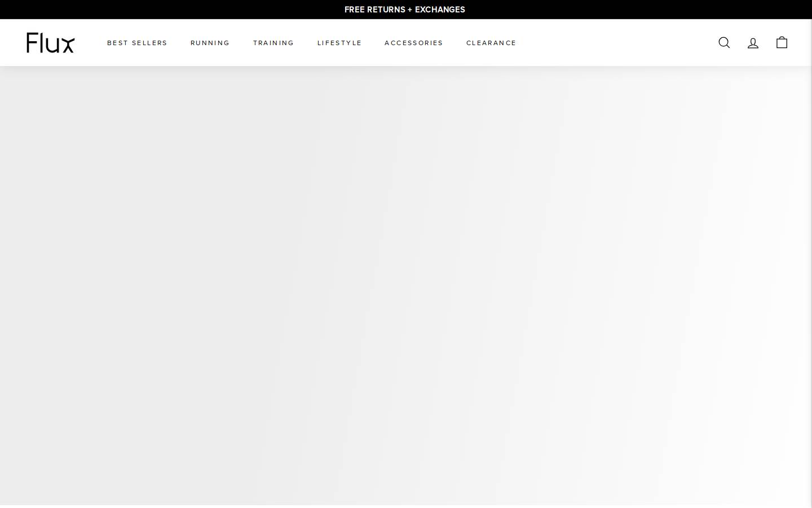Image resolution: width=812 pixels, height=508 pixels.
Task: Open the Accessories menu
Action: (x=414, y=43)
